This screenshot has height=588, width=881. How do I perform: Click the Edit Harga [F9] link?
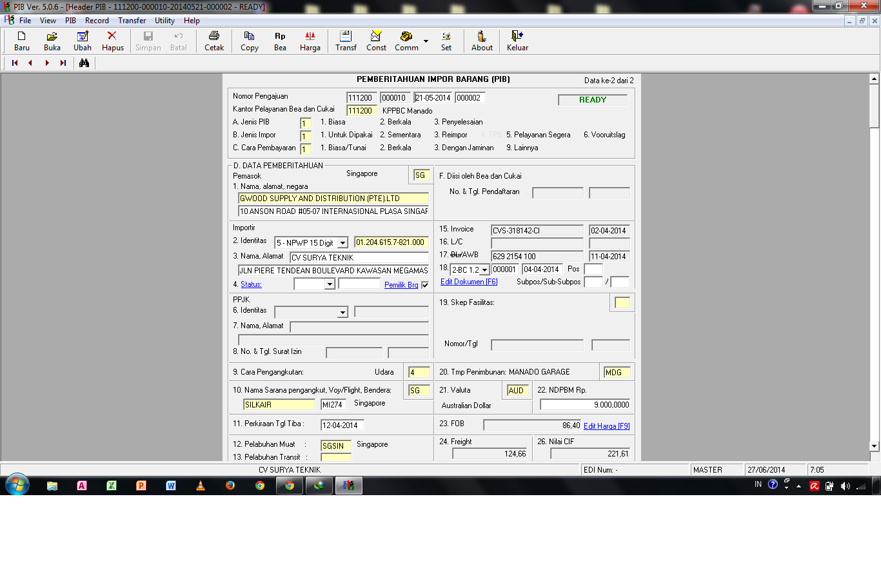pos(607,426)
